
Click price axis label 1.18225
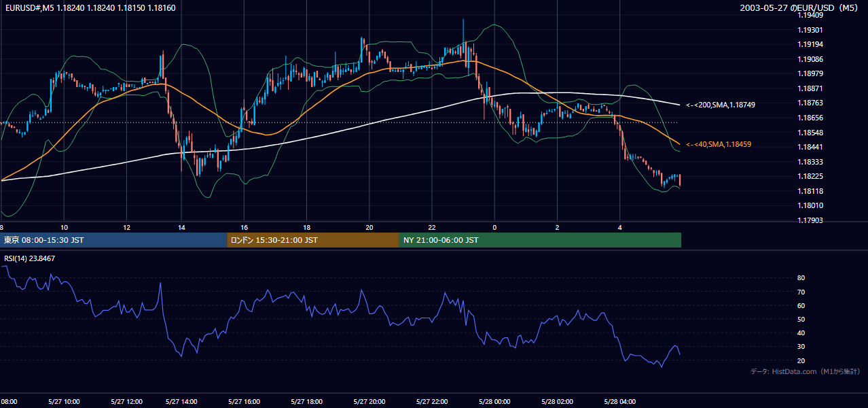[x=811, y=177]
